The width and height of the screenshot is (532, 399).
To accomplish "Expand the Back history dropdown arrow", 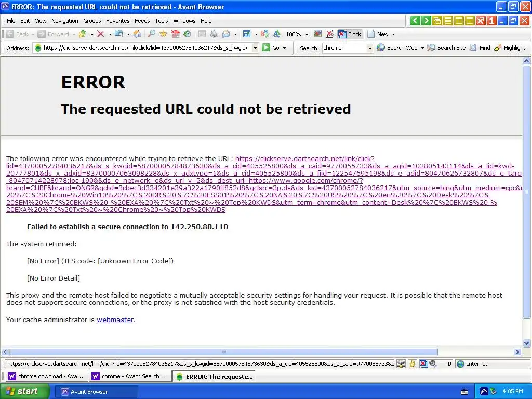I will (33, 34).
